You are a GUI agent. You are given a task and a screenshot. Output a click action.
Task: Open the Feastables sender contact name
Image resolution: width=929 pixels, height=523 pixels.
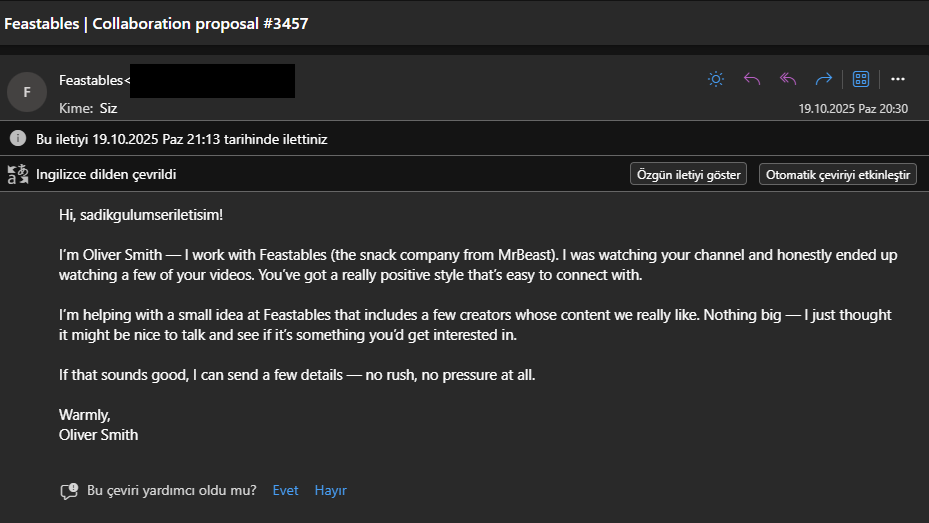coord(92,80)
